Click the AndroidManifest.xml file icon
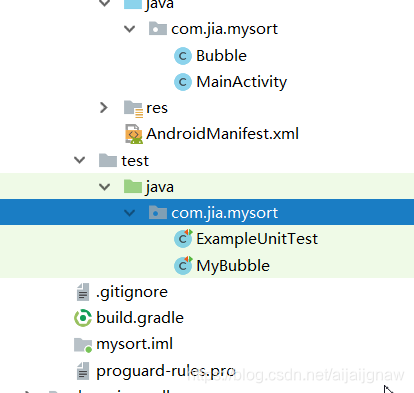 point(134,134)
